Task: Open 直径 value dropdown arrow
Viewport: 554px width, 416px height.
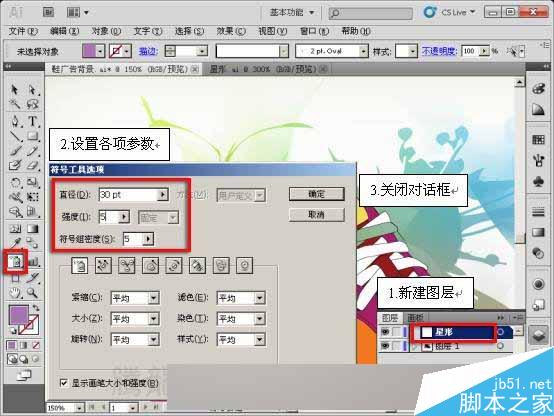Action: (x=163, y=194)
